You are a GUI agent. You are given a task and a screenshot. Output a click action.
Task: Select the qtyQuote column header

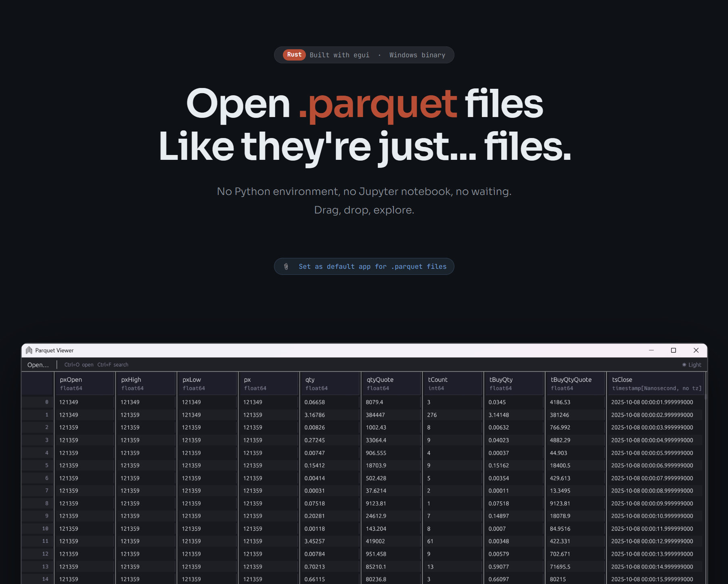point(392,383)
